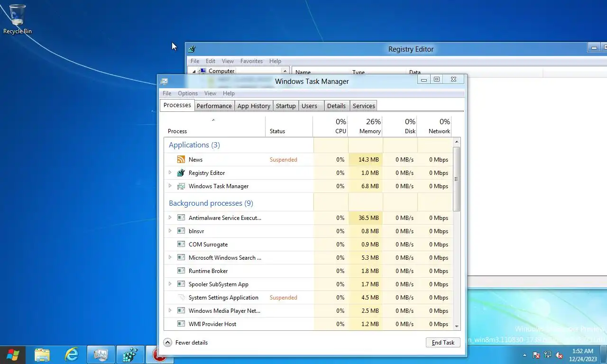Click the Registry Editor process icon
607x364 pixels.
(x=181, y=173)
